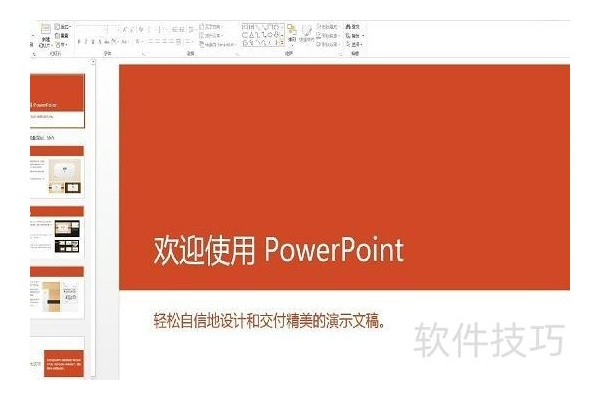Click the Character Spacing icon
The image size is (600, 400).
coord(114,41)
